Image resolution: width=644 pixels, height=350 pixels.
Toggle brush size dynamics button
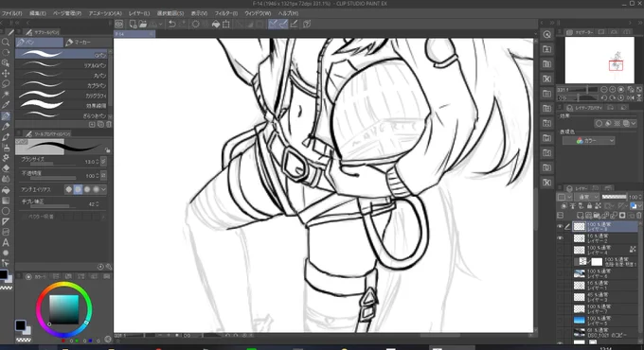click(x=103, y=162)
